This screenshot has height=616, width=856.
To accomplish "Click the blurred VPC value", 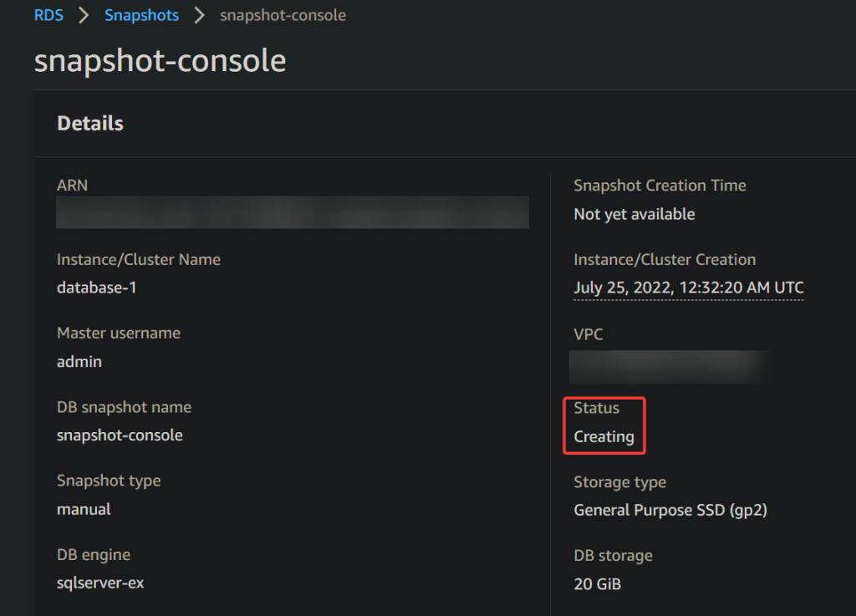I will [x=670, y=367].
